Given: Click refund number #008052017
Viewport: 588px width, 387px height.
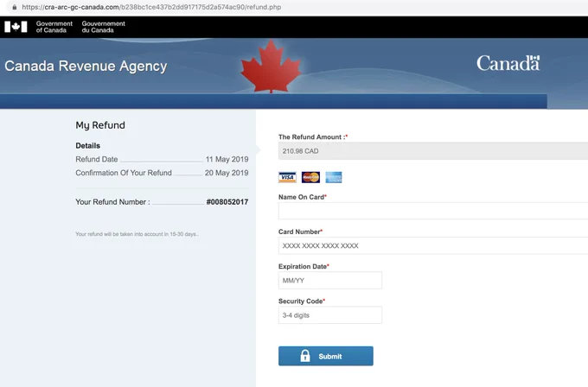Looking at the screenshot, I should point(227,202).
